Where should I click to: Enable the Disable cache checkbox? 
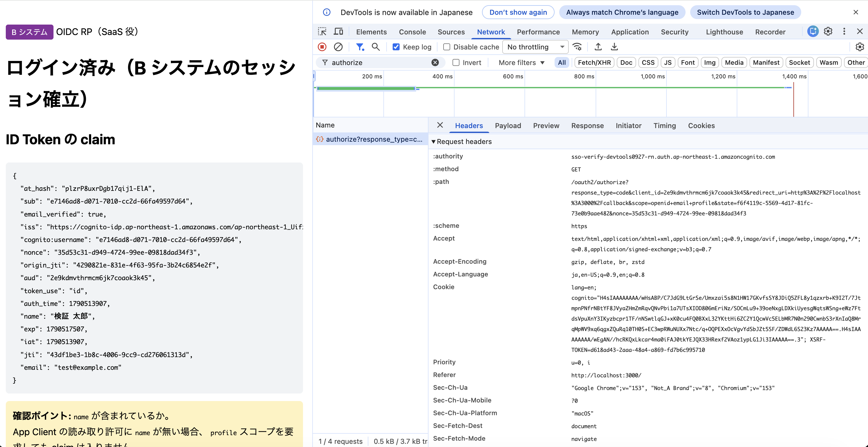446,47
